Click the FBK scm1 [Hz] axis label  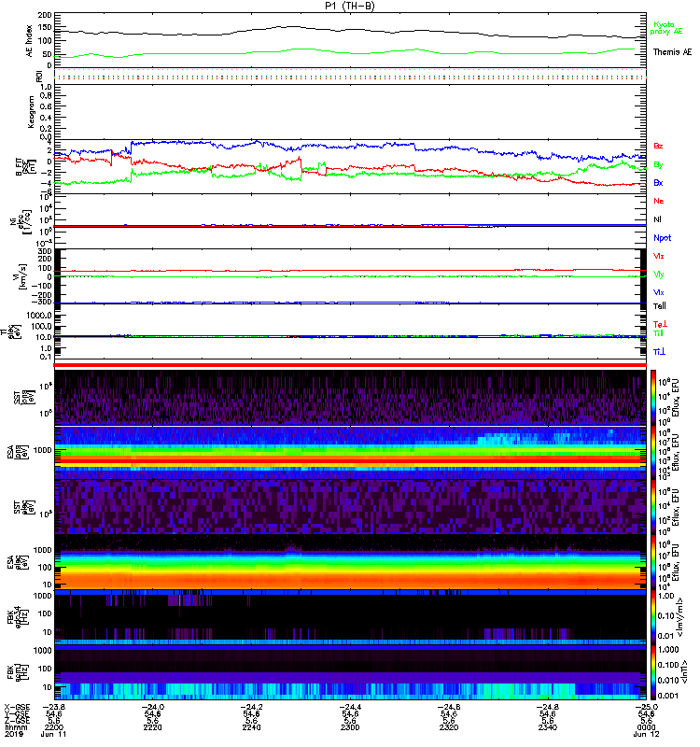17,672
